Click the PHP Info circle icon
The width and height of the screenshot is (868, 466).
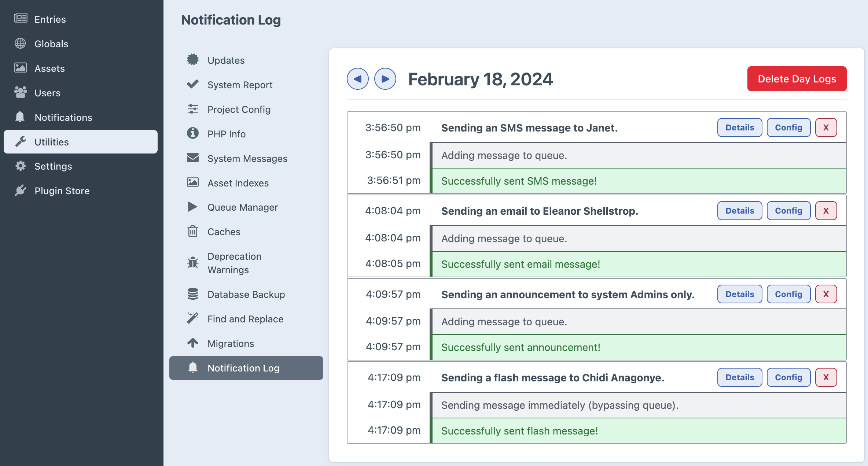(192, 133)
